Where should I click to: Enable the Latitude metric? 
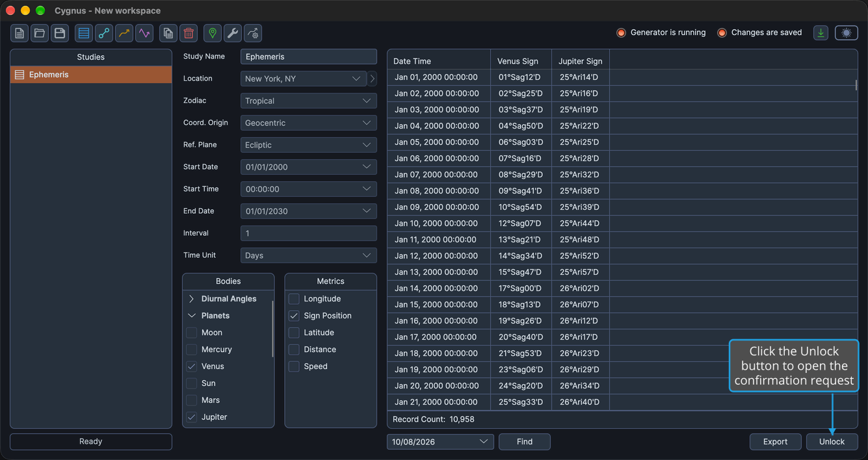(x=294, y=333)
